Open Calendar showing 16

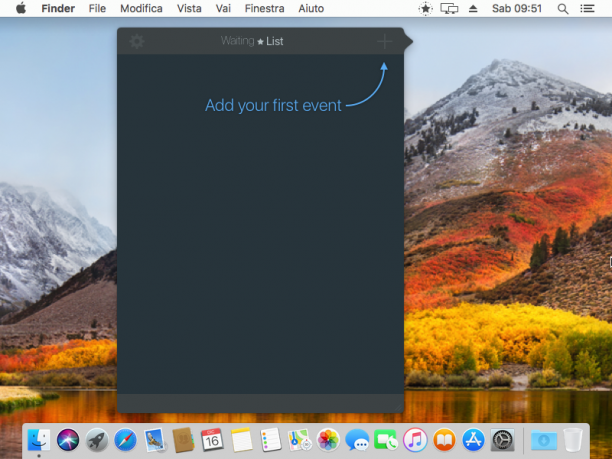pyautogui.click(x=212, y=440)
